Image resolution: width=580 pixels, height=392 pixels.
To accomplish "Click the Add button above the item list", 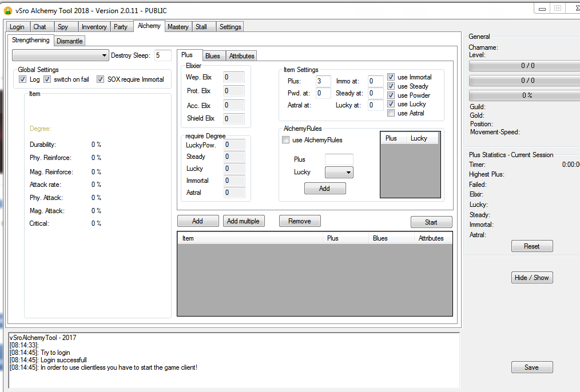I will click(198, 221).
